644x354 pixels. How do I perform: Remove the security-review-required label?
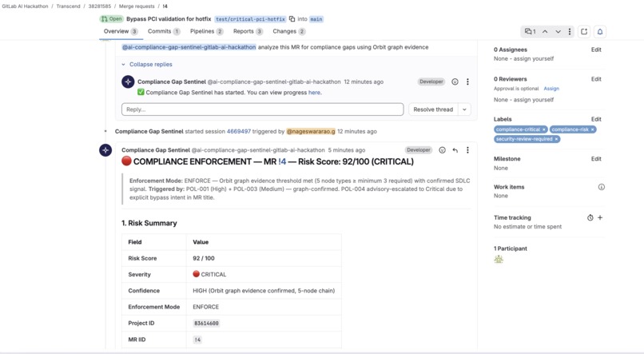557,139
